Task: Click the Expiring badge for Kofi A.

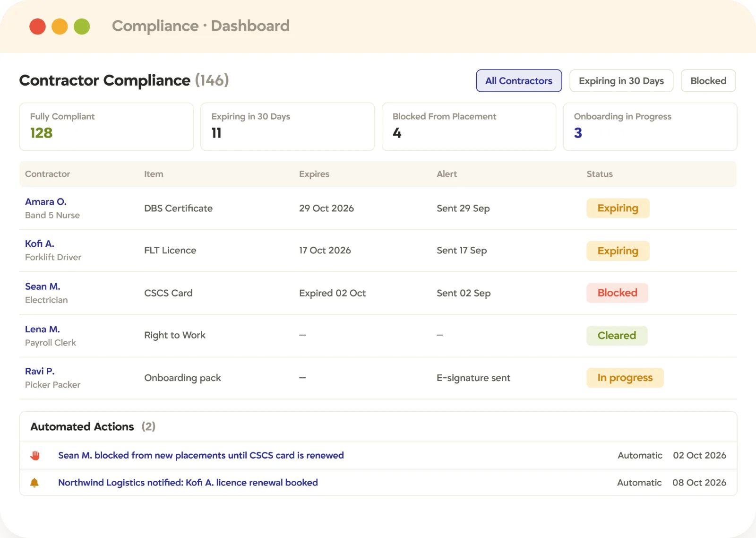Action: pos(618,251)
